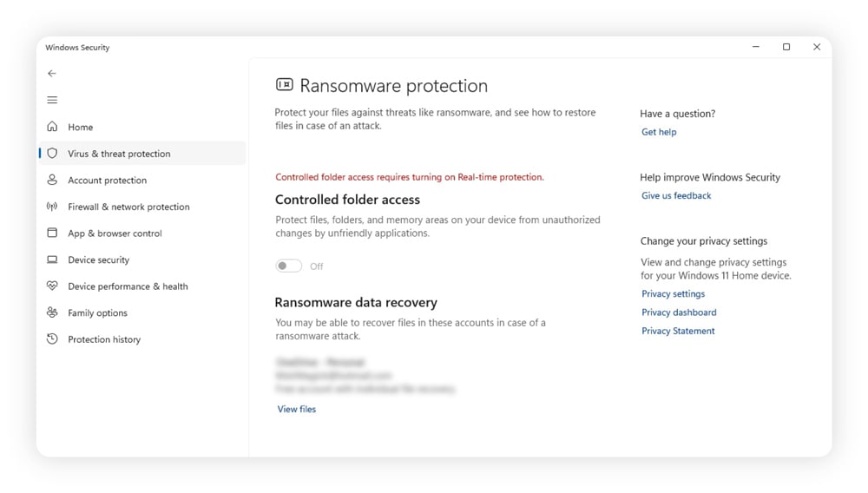Open Privacy settings link
Viewport: 868px width, 493px height.
click(674, 294)
